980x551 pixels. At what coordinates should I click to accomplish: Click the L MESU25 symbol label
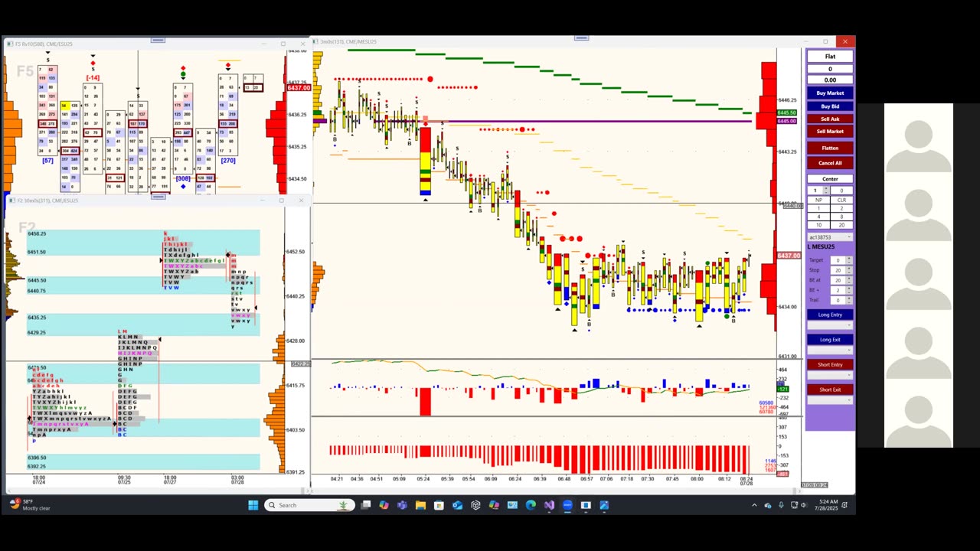point(821,247)
